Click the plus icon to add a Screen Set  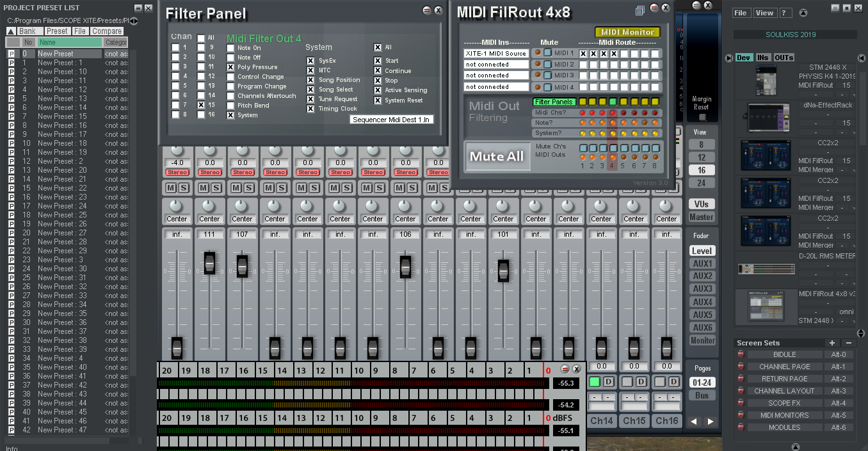click(x=832, y=343)
